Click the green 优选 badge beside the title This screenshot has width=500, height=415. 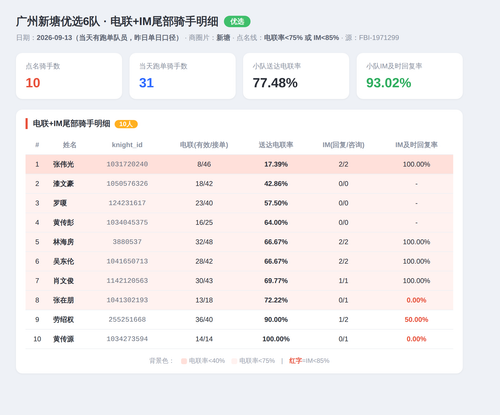tap(237, 22)
